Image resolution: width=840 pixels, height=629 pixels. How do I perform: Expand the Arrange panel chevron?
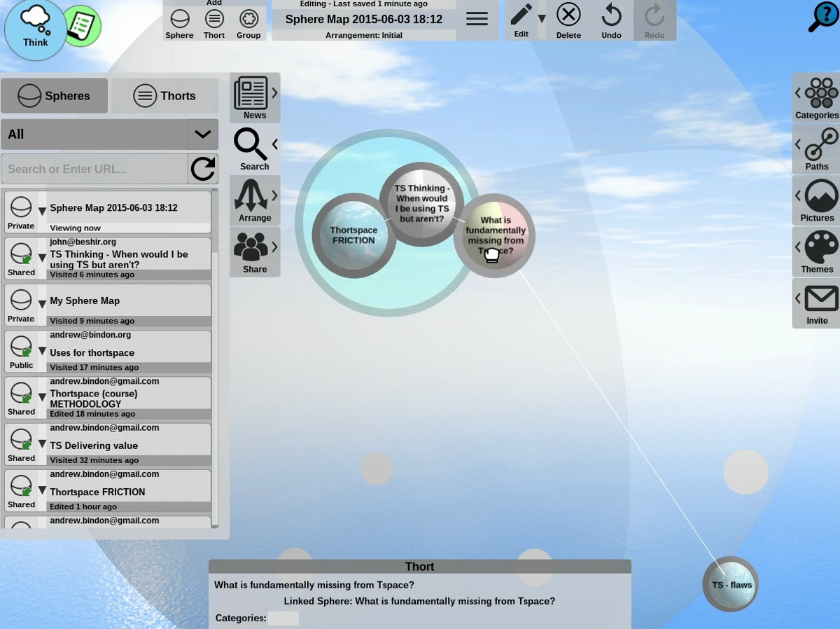coord(275,195)
